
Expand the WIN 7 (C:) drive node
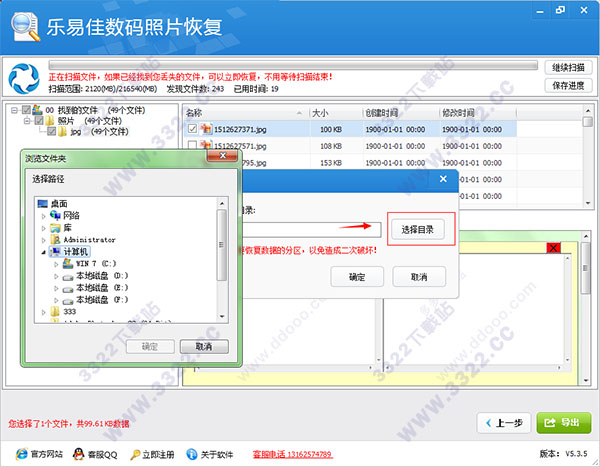(56, 264)
